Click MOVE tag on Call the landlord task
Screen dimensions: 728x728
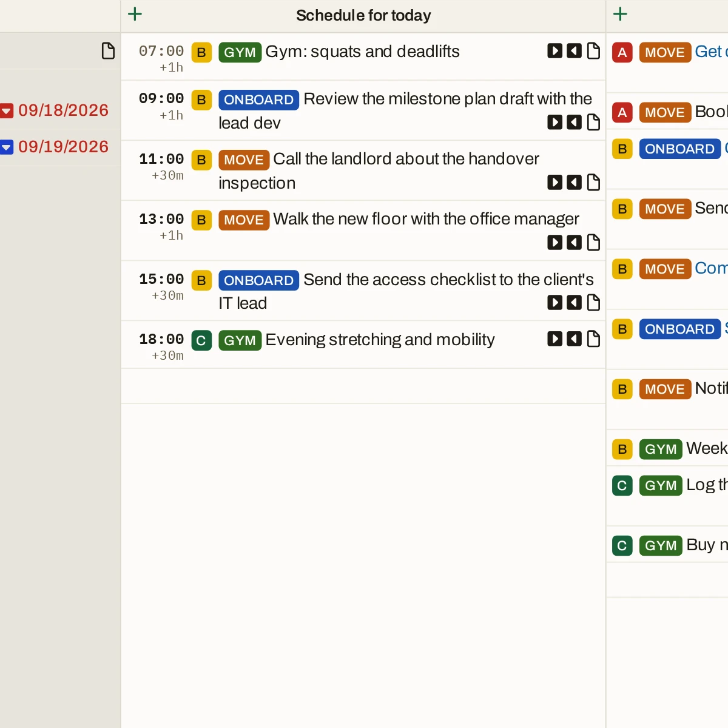[x=244, y=160]
